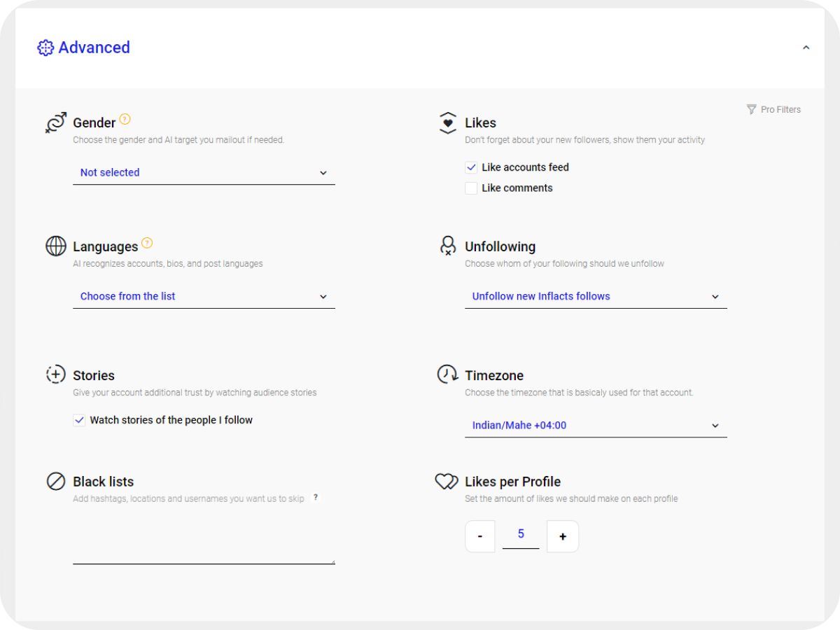
Task: Click the 'Likes per Profile' heading text
Action: (x=512, y=482)
